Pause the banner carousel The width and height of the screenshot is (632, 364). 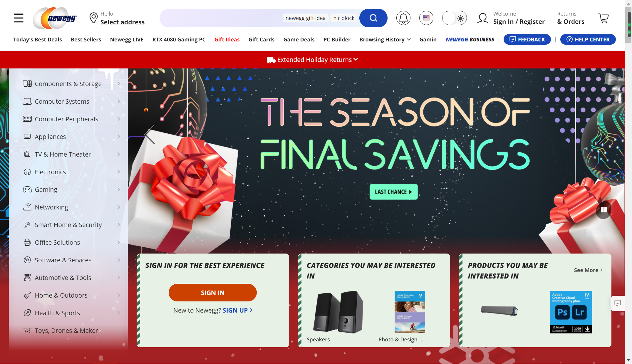(x=603, y=210)
